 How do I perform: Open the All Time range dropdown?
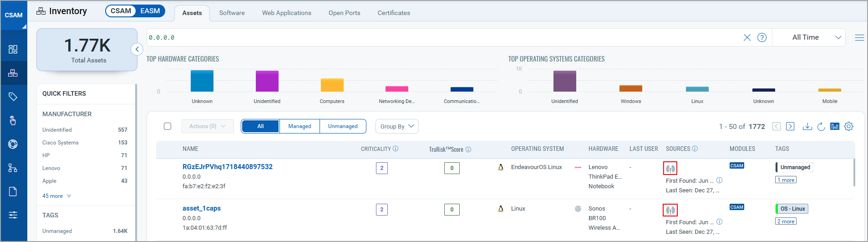point(809,37)
